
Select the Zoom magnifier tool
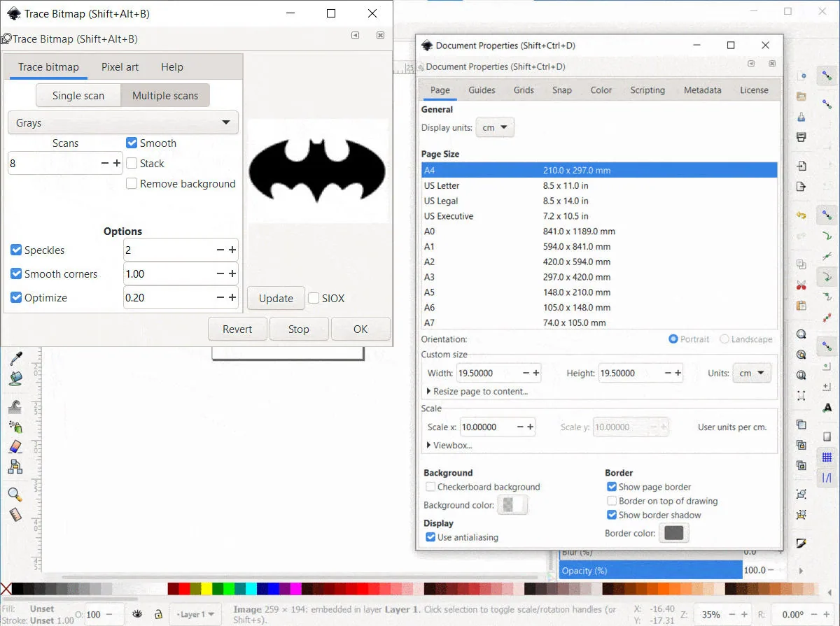tap(15, 495)
